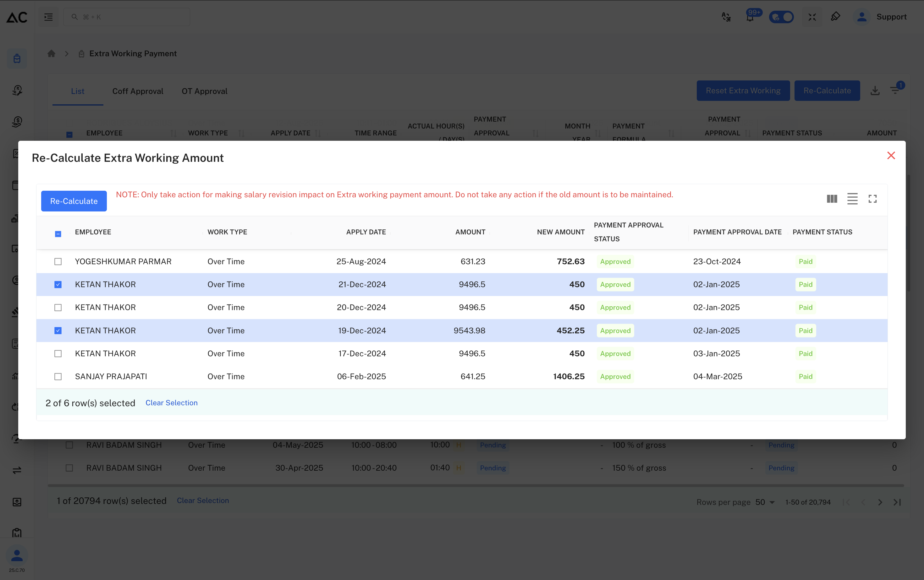Toggle the select-all checkbox in the modal header
This screenshot has width=924, height=580.
[58, 234]
